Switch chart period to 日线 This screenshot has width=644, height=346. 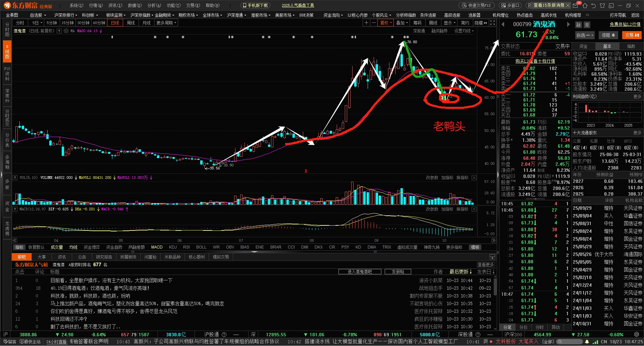point(115,23)
